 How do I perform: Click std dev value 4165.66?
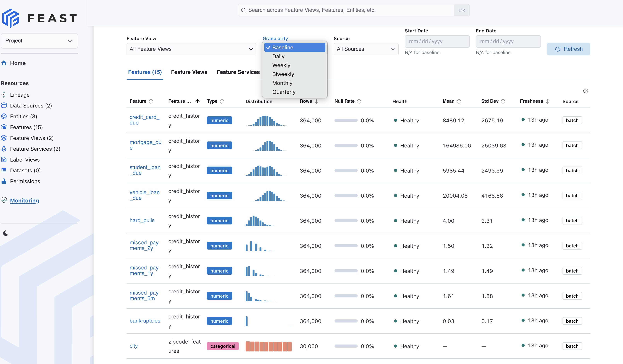(x=492, y=196)
